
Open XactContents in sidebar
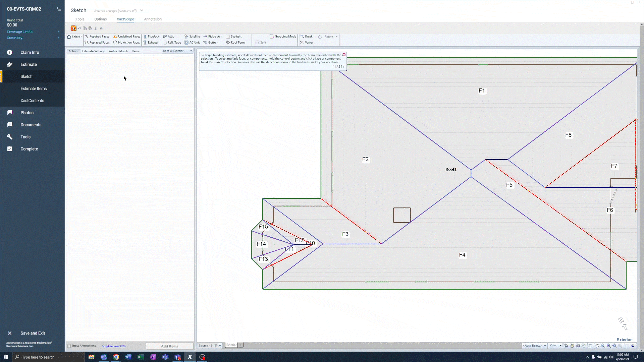[32, 101]
